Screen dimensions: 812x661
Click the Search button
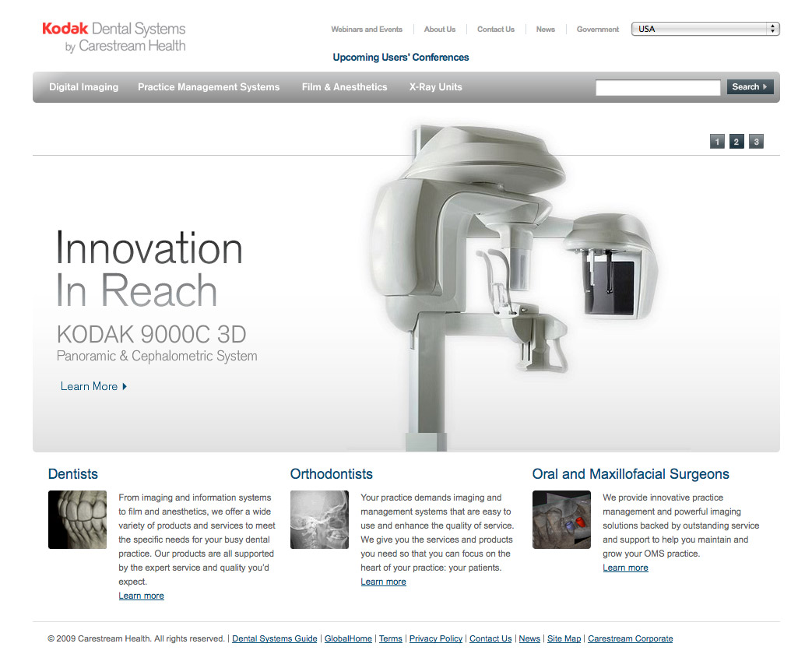coord(750,87)
